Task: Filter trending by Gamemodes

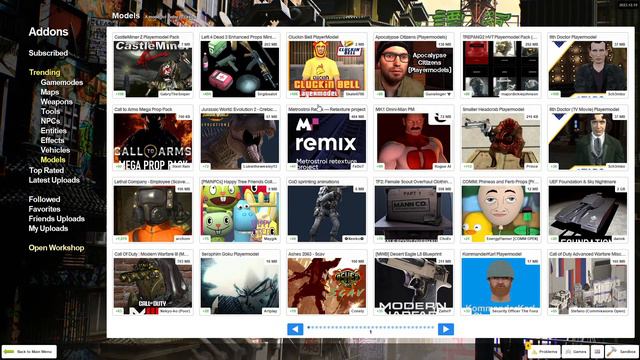Action: [x=62, y=82]
